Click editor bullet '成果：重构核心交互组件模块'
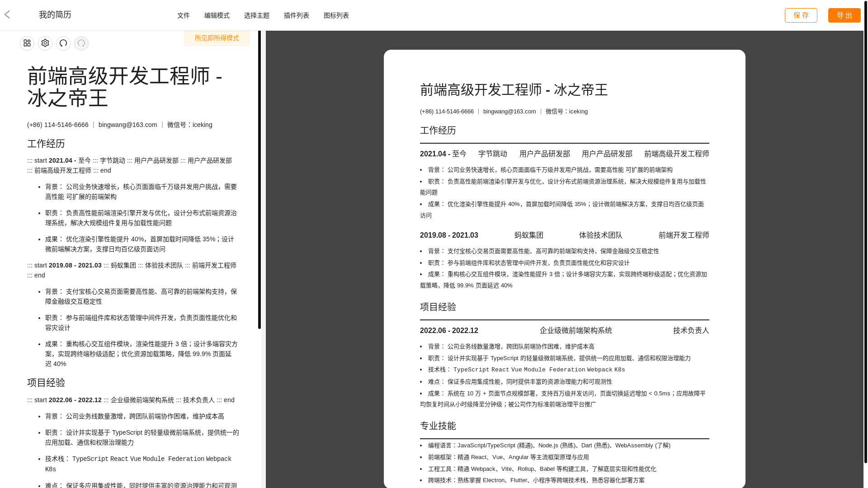Image resolution: width=868 pixels, height=488 pixels. (142, 354)
